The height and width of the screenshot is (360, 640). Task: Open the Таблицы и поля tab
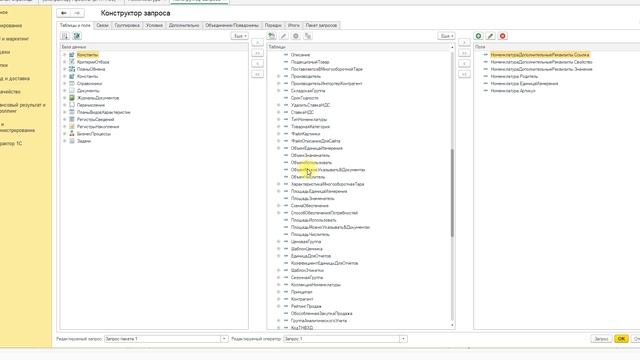coord(75,25)
